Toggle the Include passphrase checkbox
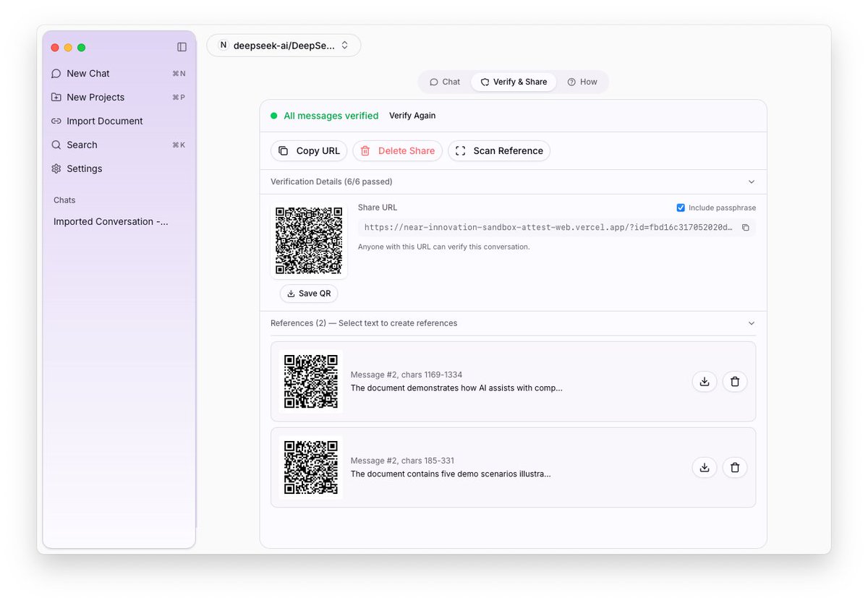The width and height of the screenshot is (868, 603). [681, 208]
